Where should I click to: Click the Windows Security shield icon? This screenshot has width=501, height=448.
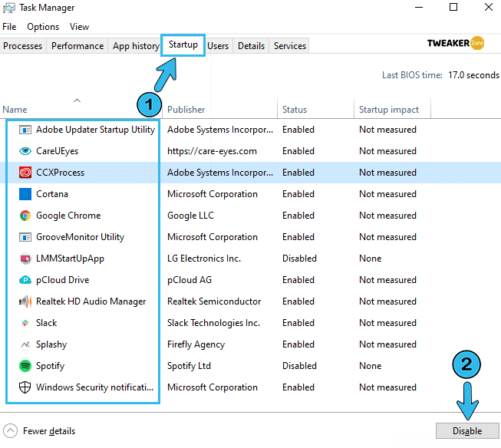[25, 387]
